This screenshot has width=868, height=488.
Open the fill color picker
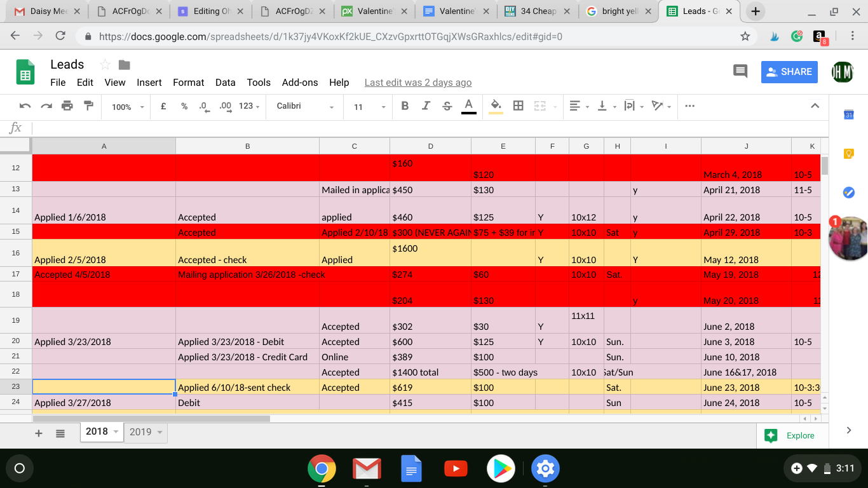click(x=496, y=106)
